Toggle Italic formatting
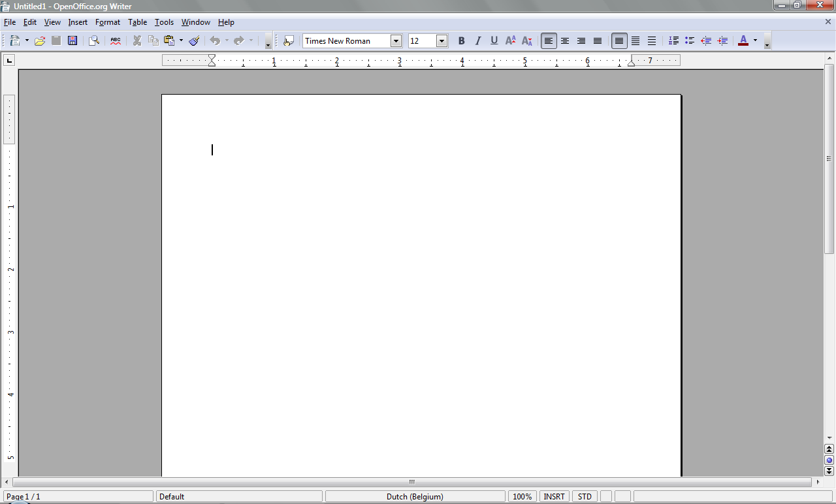The image size is (836, 504). [477, 41]
